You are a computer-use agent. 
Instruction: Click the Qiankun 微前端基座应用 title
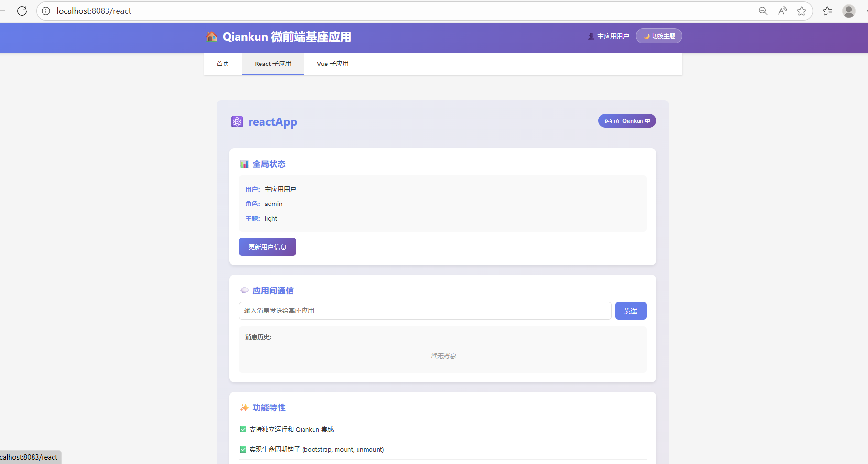287,37
